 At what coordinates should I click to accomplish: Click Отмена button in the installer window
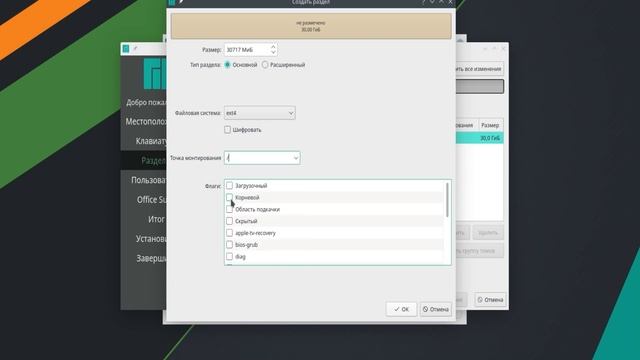click(490, 300)
